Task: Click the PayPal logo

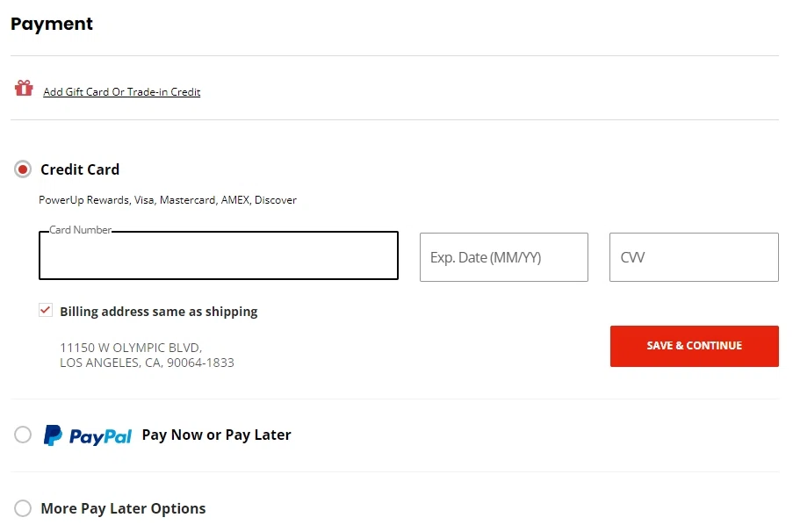Action: point(88,435)
